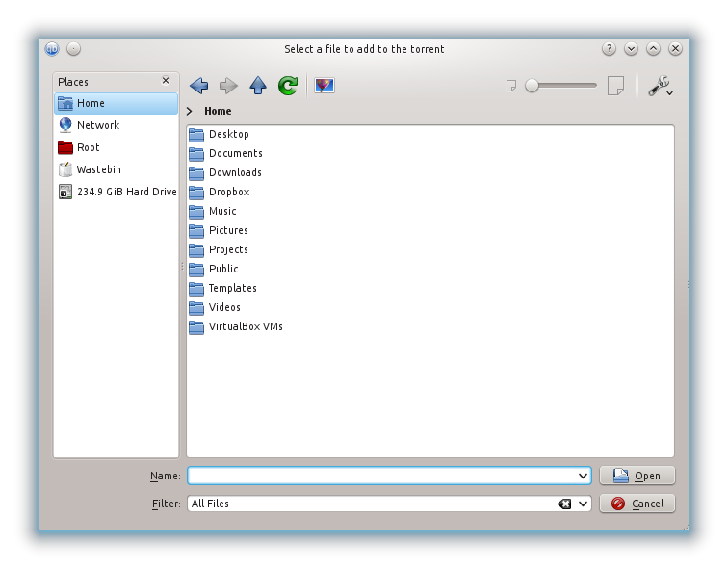Click the small icon size indicator

[x=511, y=86]
